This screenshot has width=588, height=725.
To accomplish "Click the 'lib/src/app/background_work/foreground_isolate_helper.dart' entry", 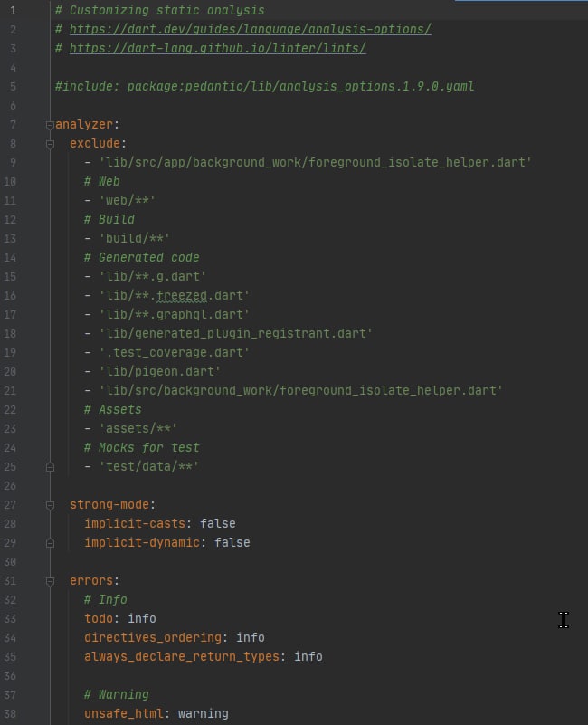I will coord(316,162).
